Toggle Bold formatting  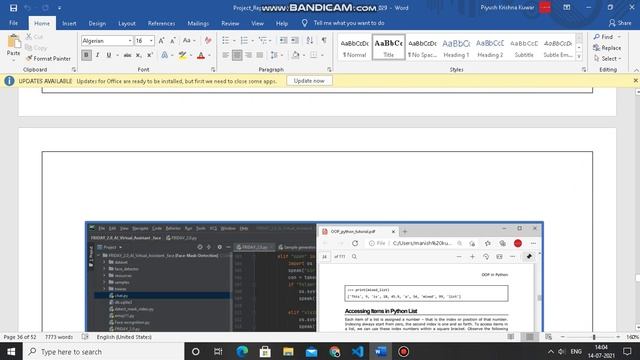tap(86, 55)
